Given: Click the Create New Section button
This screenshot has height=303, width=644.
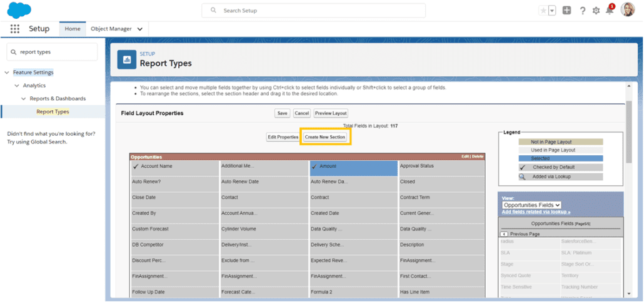Looking at the screenshot, I should pos(325,137).
